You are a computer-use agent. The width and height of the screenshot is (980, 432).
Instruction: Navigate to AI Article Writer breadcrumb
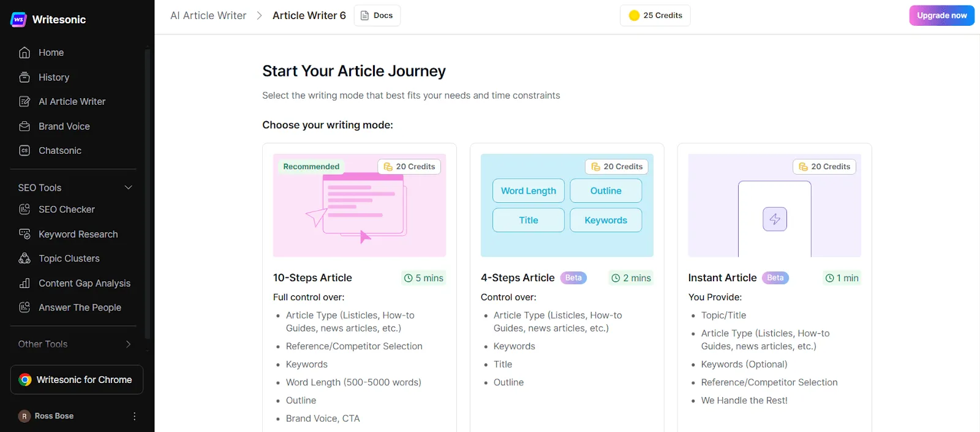[208, 15]
